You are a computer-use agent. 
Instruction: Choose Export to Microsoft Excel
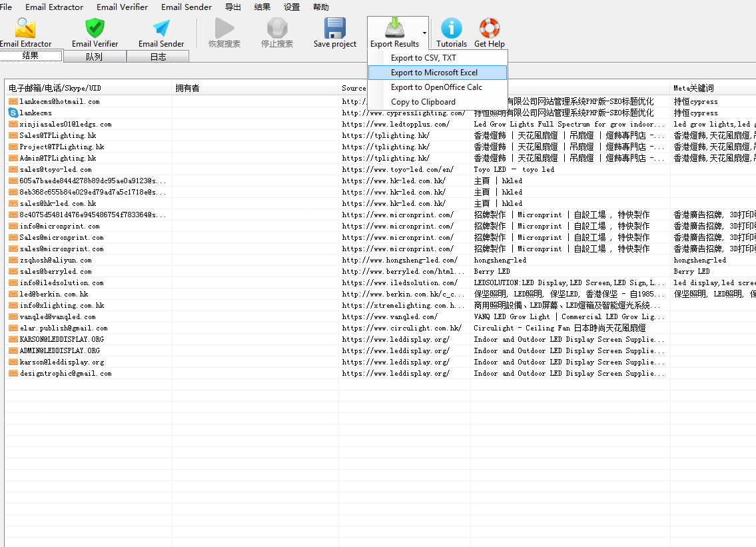click(x=438, y=73)
